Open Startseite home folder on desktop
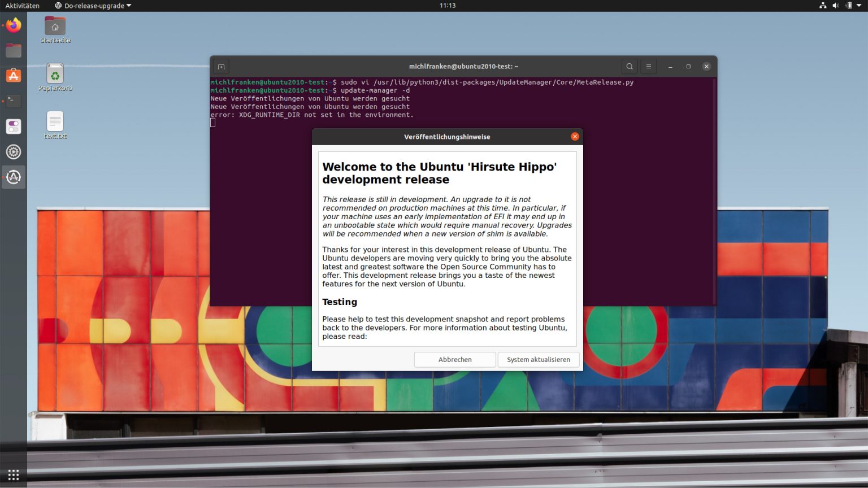This screenshot has height=488, width=868. point(55,30)
